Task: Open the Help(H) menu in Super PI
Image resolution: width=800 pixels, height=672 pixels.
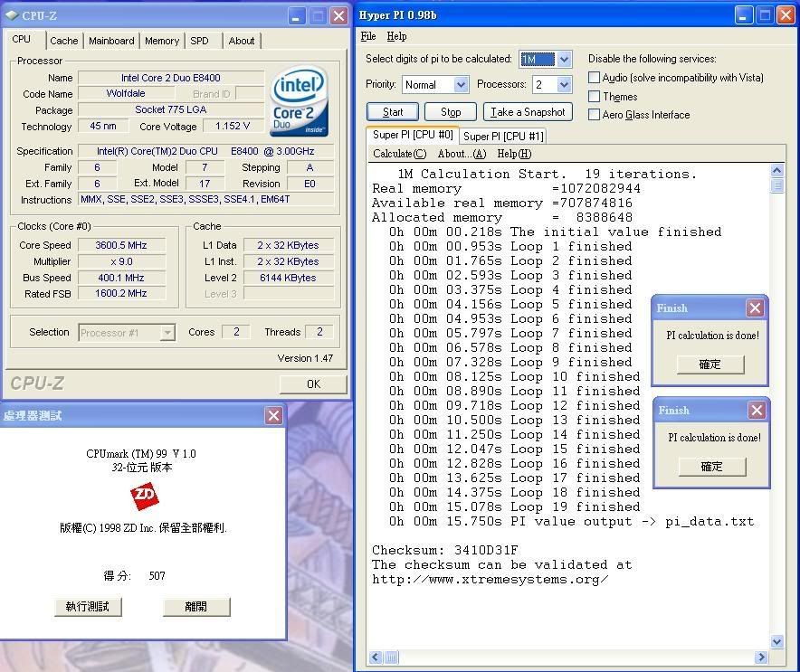Action: tap(514, 154)
